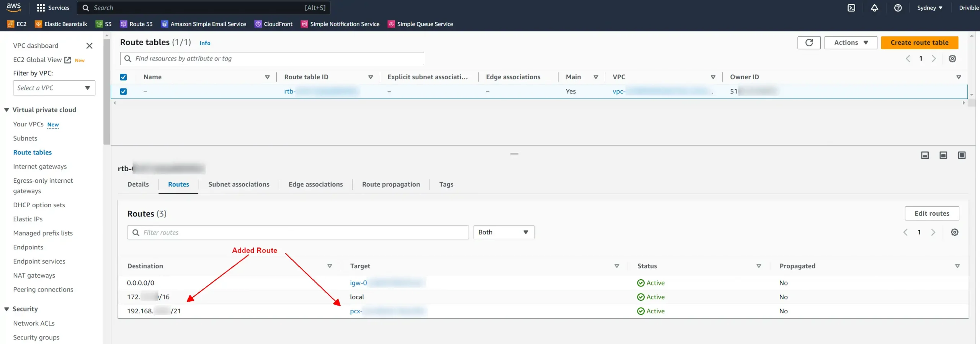Open Simple Queue Service shortcut
The height and width of the screenshot is (344, 980).
(420, 24)
